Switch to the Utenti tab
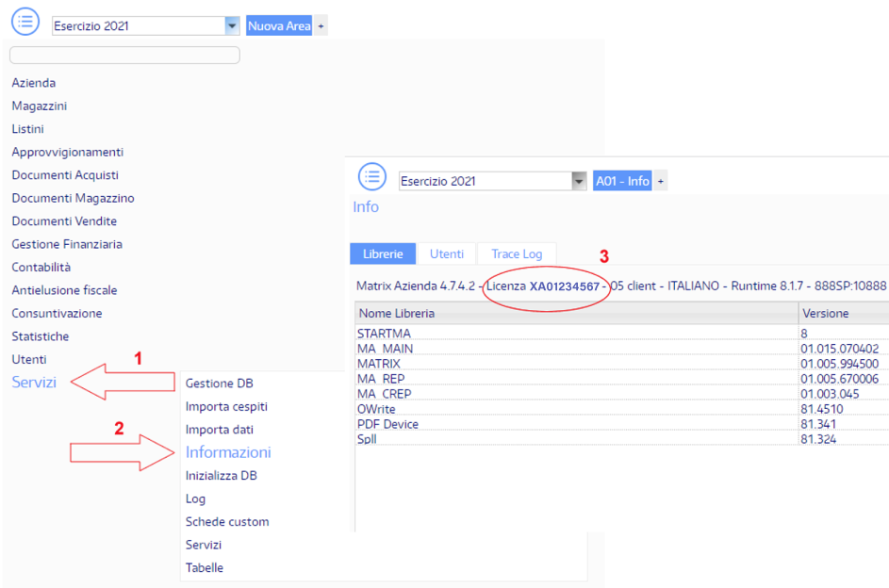Viewport: 889px width, 588px height. pyautogui.click(x=446, y=253)
